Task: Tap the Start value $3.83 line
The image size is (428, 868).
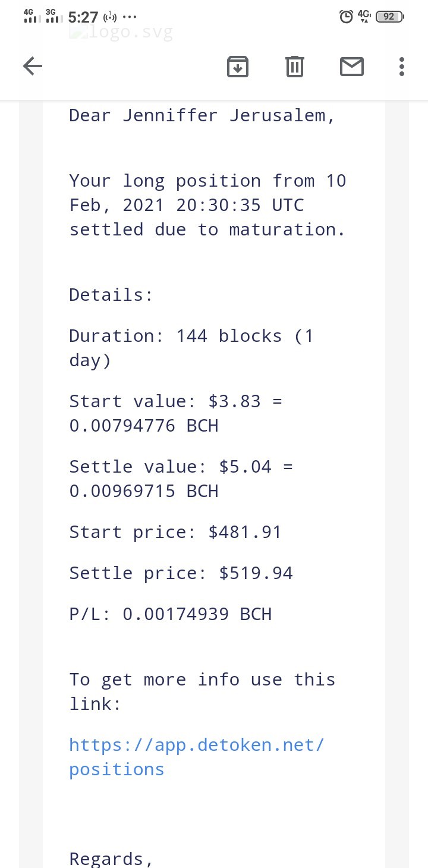Action: click(176, 414)
